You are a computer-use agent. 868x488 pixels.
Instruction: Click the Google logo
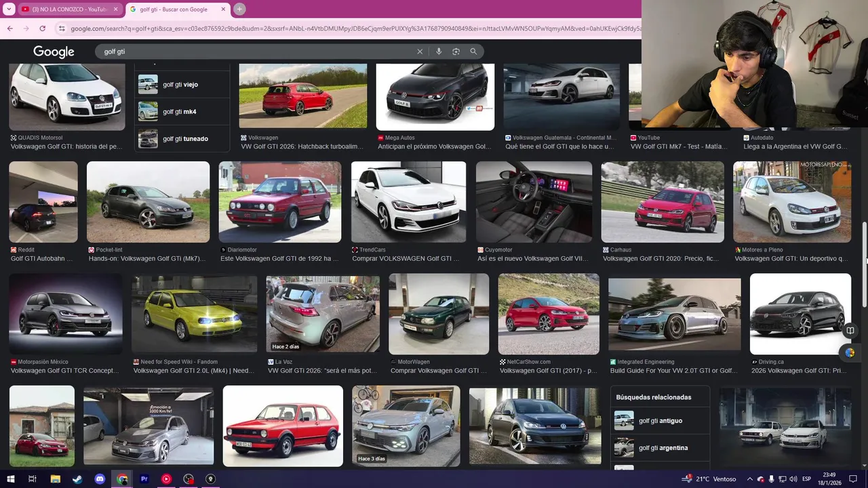pyautogui.click(x=54, y=52)
